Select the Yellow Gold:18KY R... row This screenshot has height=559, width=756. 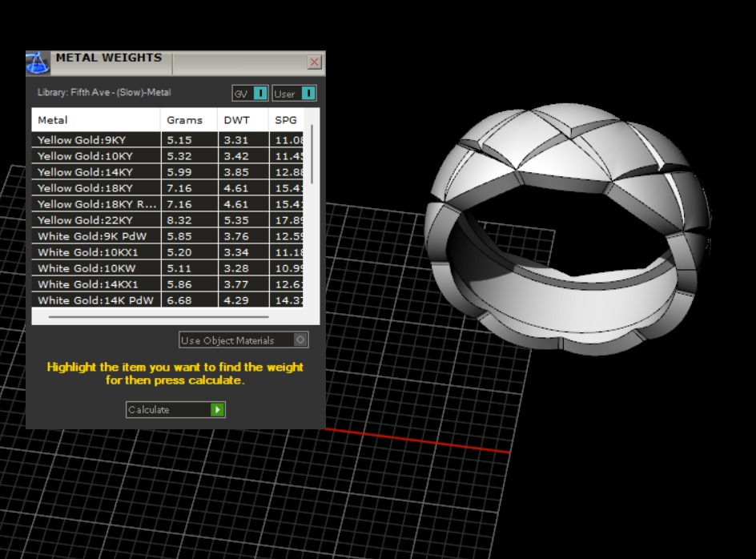(167, 204)
